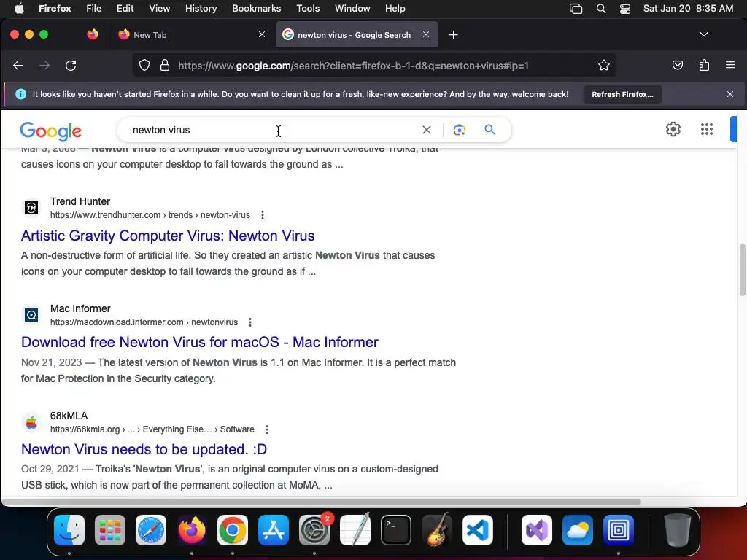This screenshot has width=747, height=560.
Task: Open the tracking protection shield icon
Action: (x=144, y=65)
